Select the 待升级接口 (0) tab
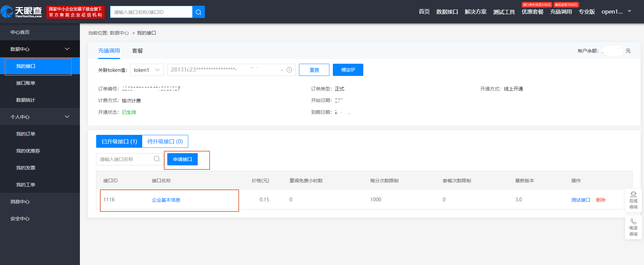 (x=165, y=141)
